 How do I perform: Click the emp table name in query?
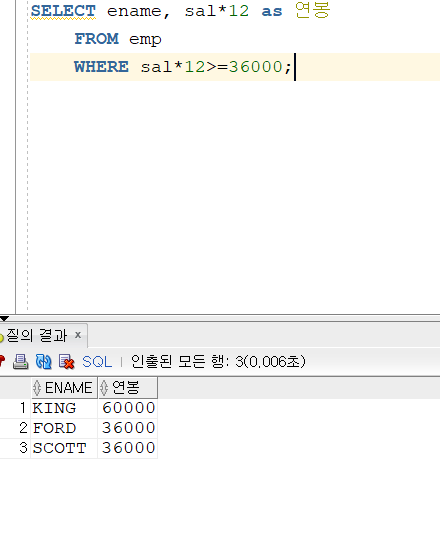pyautogui.click(x=145, y=40)
